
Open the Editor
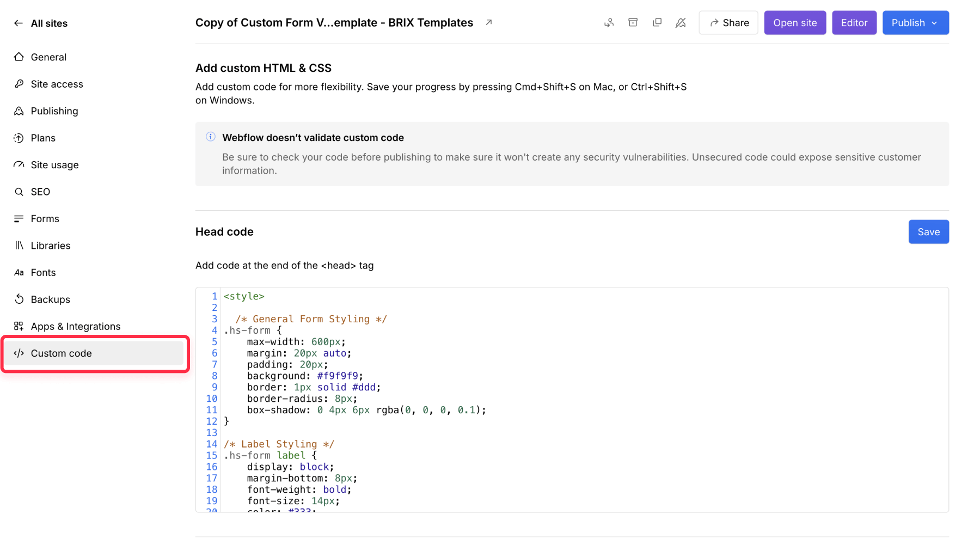854,23
